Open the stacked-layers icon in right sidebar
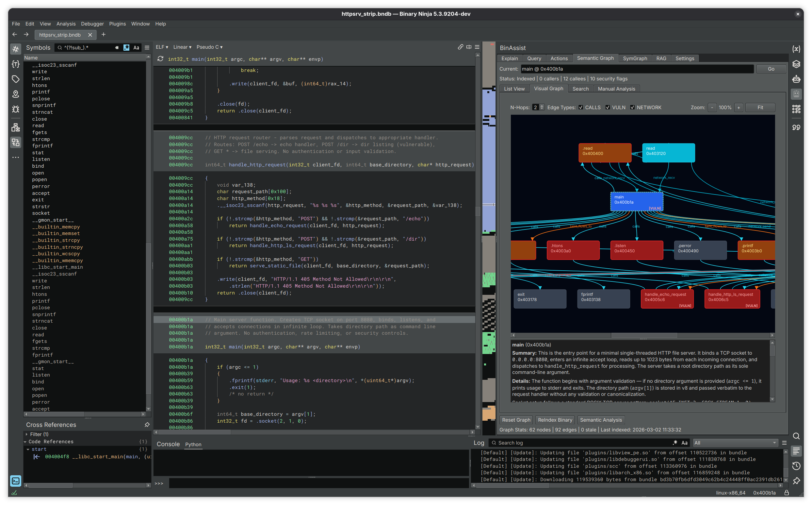 point(797,64)
